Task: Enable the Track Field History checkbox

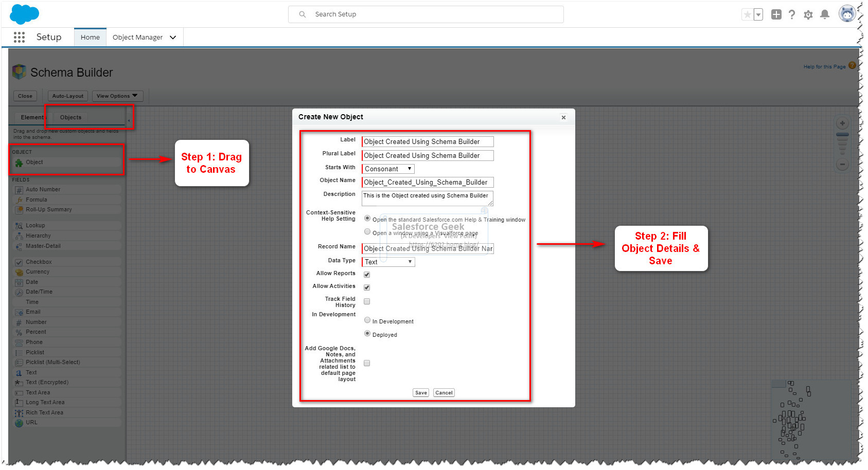Action: 366,301
